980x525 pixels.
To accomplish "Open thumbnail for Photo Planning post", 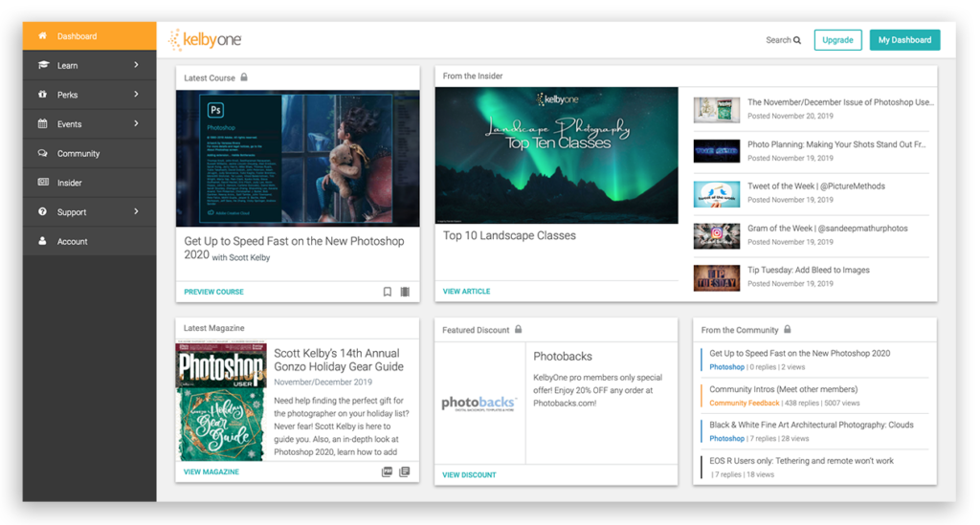I will point(716,151).
